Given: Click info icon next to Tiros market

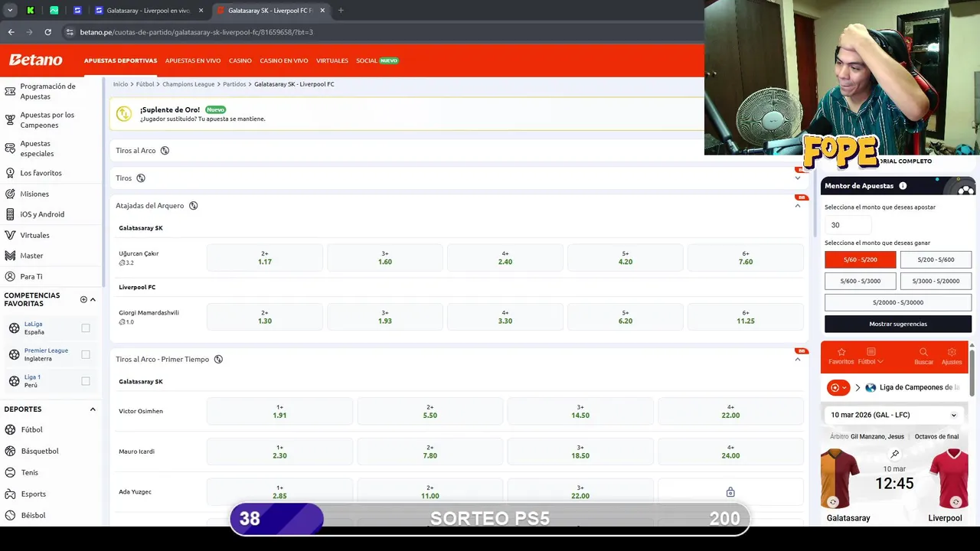Looking at the screenshot, I should [x=141, y=178].
